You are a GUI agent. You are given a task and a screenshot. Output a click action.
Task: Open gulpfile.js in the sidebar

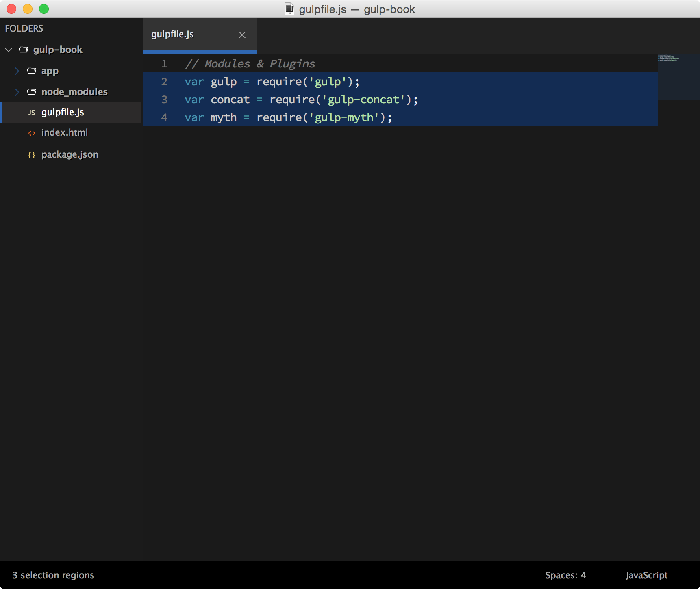(63, 113)
